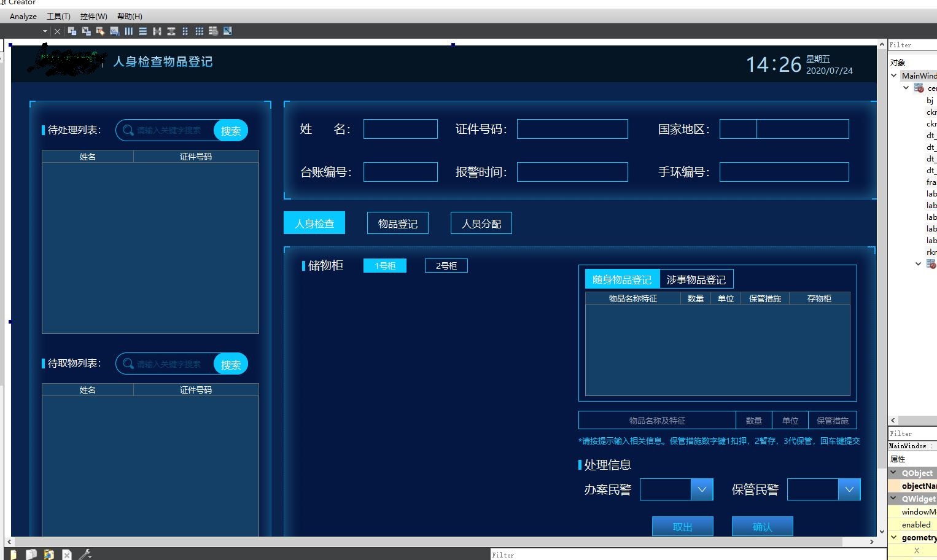This screenshot has height=560, width=937.
Task: Open the 工具(T) menu
Action: click(58, 17)
